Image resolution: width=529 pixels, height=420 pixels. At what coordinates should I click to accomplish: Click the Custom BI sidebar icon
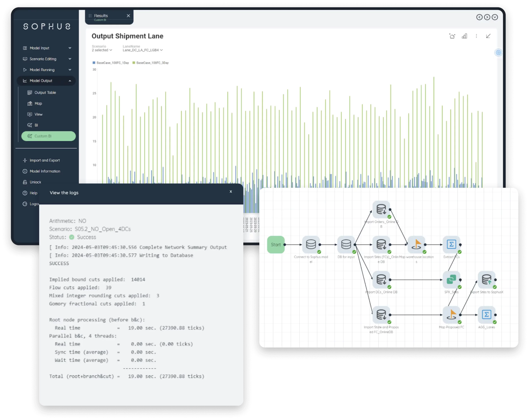tap(31, 136)
